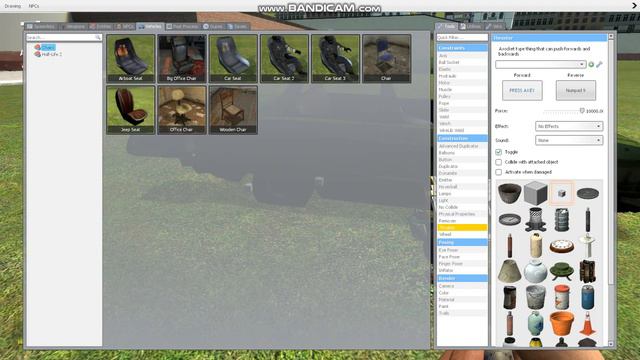Pick the Car Seat 3 thumbnail

coord(336,59)
